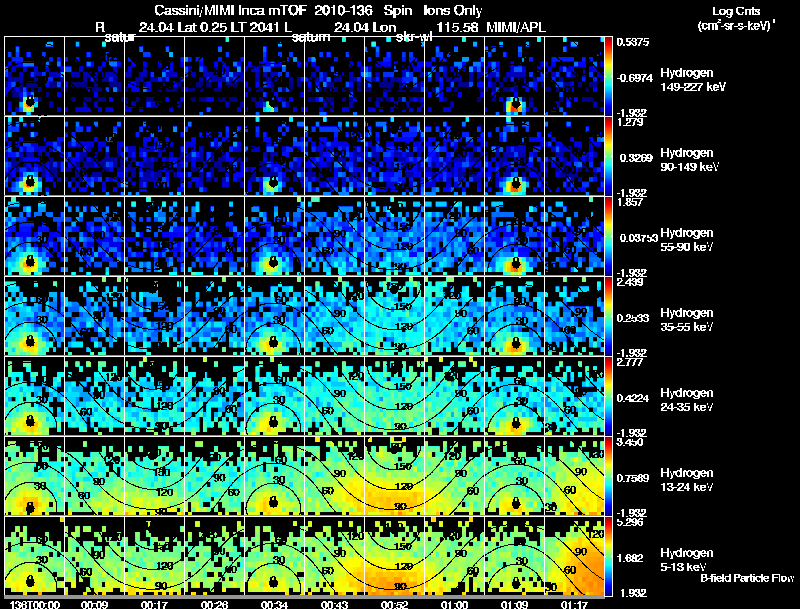Click the color bar for Hydrogen 90-149 keV
The height and width of the screenshot is (609, 800).
click(x=609, y=156)
